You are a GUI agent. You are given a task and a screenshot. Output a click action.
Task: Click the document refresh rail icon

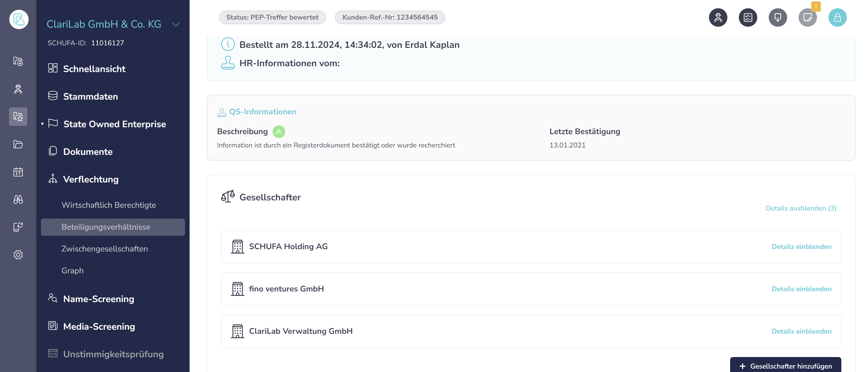[18, 227]
